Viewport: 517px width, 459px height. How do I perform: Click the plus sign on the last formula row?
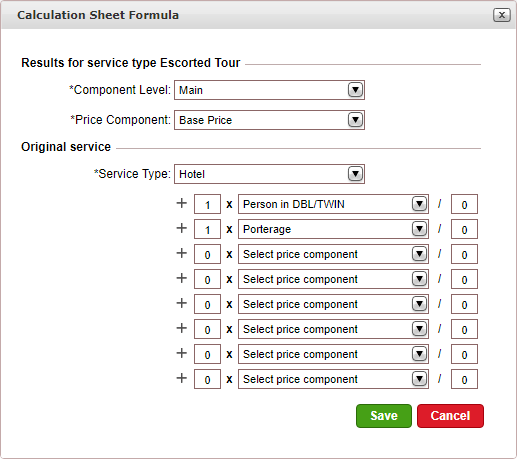[182, 378]
